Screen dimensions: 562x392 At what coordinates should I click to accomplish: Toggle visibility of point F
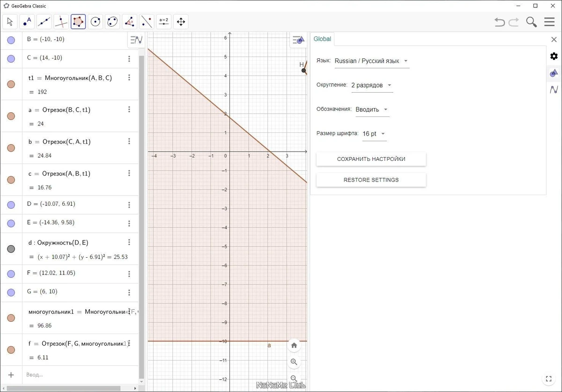[11, 274]
